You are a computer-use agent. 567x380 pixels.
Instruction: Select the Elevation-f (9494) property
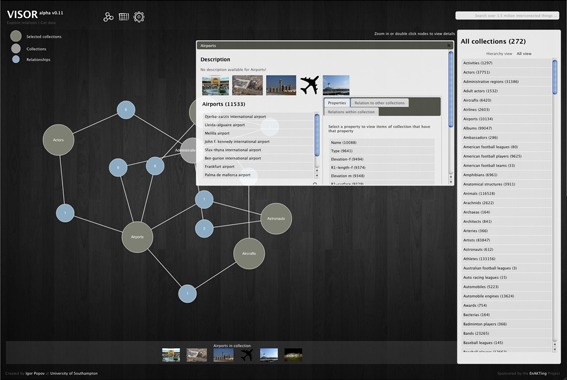point(381,159)
